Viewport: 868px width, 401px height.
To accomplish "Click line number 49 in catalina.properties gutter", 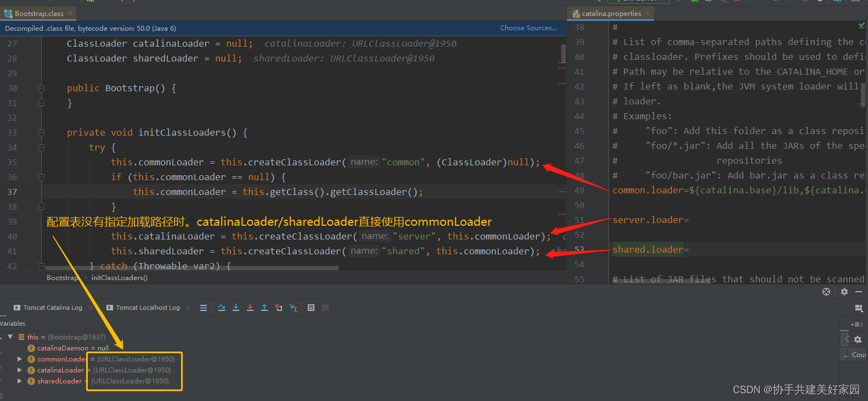I will [579, 190].
